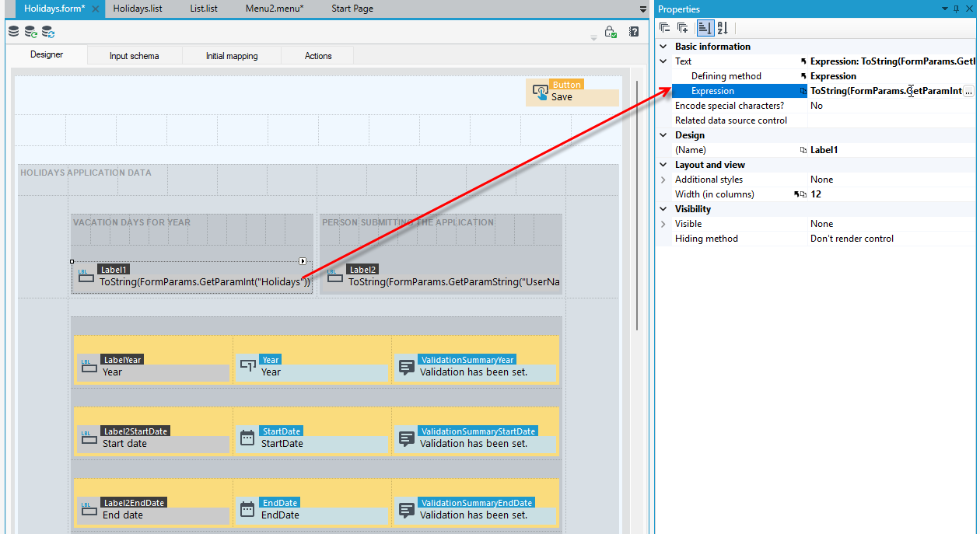Expand the Visible property
Screen dimensions: 980x534
tap(663, 224)
